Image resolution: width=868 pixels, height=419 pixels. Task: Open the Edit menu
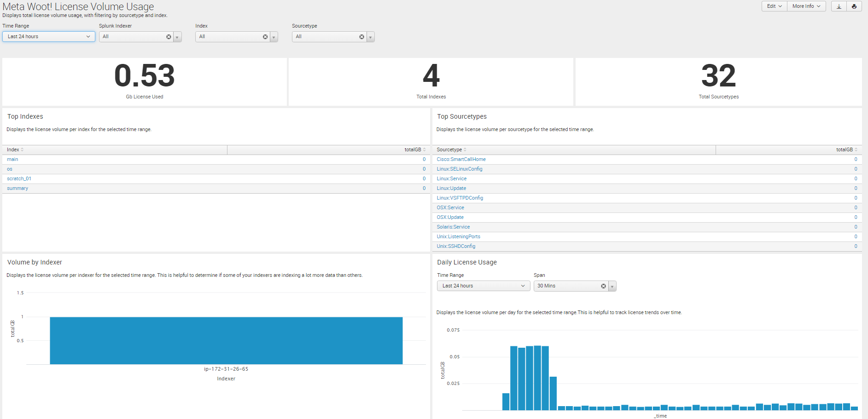(x=774, y=6)
